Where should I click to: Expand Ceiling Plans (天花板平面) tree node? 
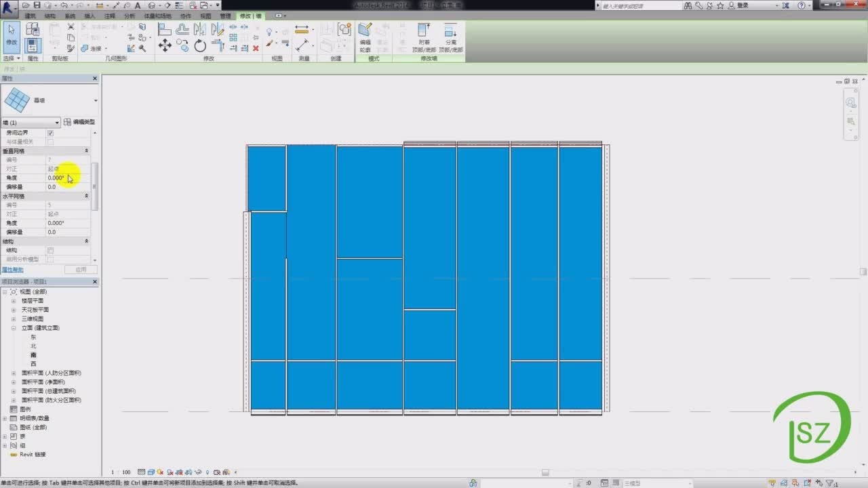point(13,310)
